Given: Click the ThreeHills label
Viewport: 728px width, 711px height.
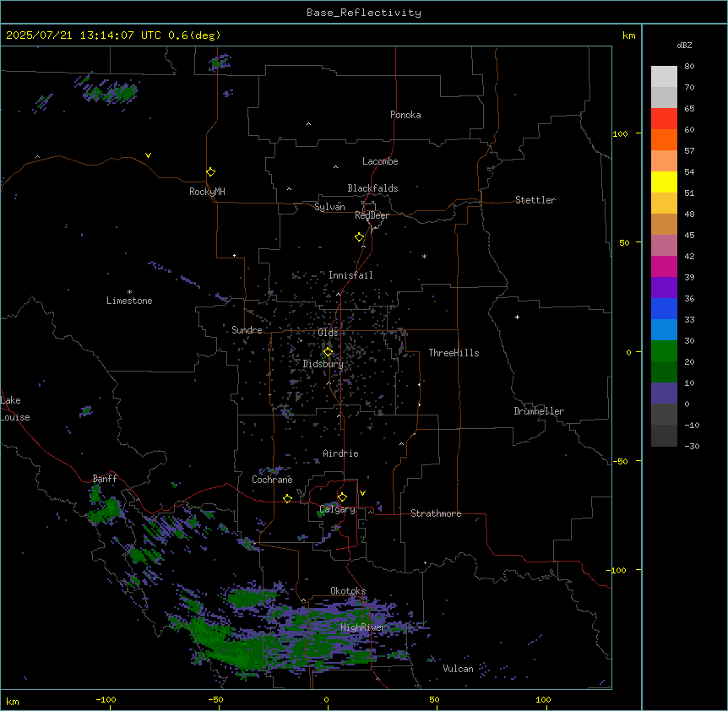Looking at the screenshot, I should click(x=454, y=353).
